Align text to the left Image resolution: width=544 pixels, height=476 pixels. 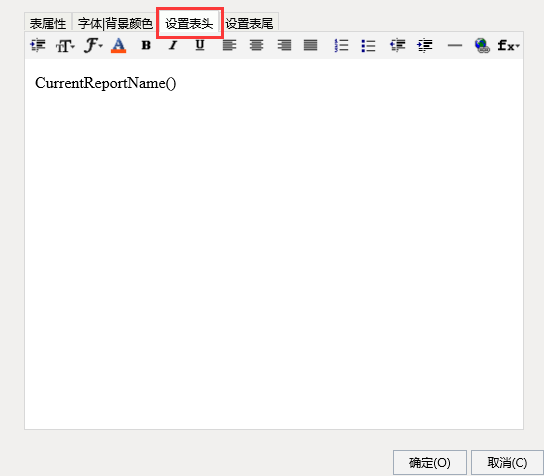[x=229, y=45]
